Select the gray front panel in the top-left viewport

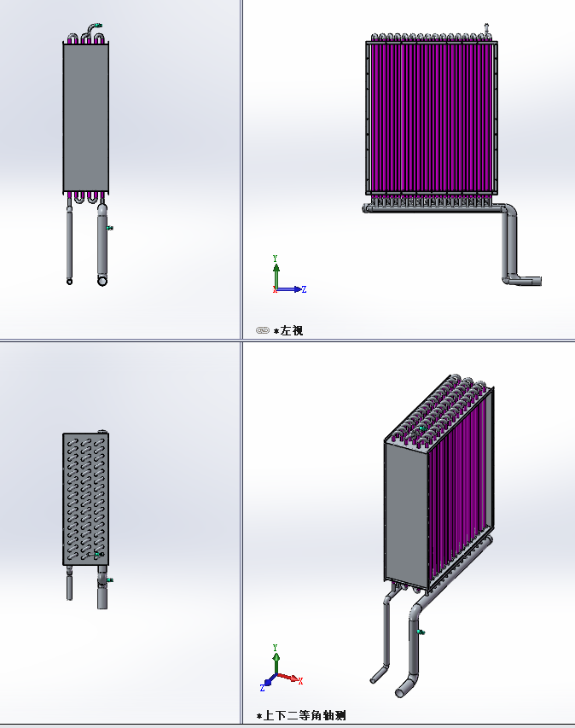[86, 117]
